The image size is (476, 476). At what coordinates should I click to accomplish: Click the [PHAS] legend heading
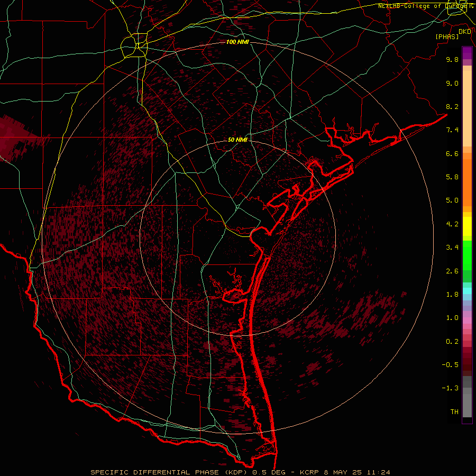point(447,36)
